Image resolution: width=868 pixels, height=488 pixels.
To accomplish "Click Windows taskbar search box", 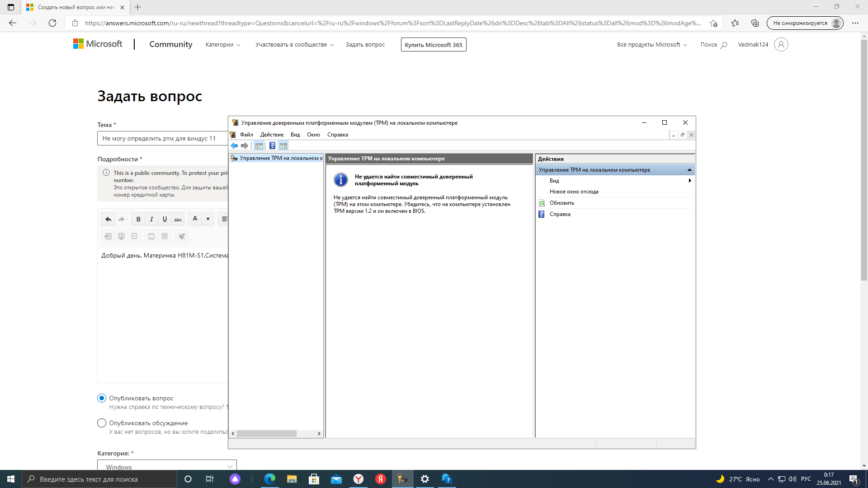I will click(x=99, y=479).
